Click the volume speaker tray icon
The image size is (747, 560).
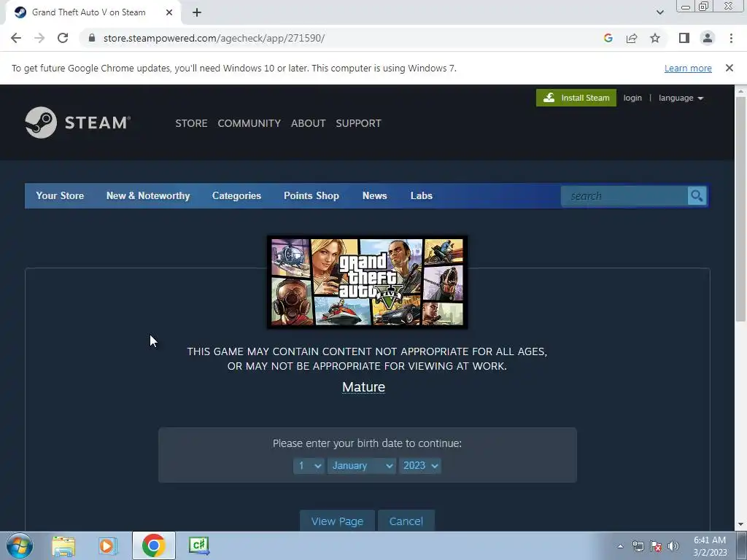point(673,546)
